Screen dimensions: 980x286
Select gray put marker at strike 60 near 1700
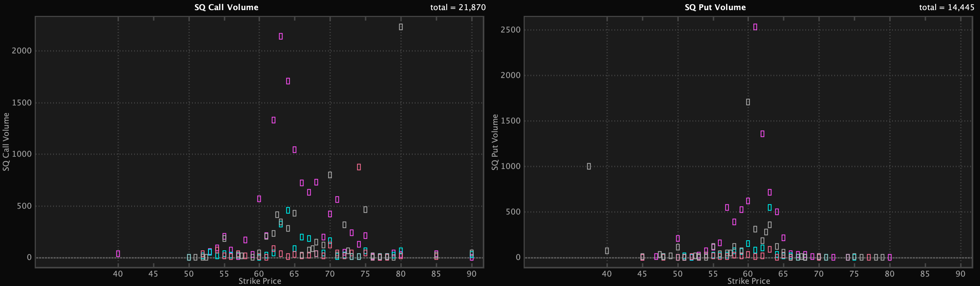pyautogui.click(x=748, y=102)
